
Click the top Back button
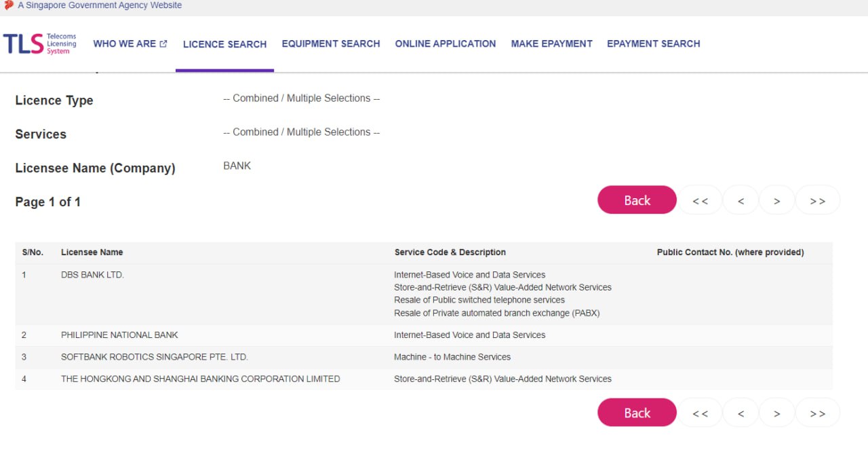pyautogui.click(x=637, y=200)
